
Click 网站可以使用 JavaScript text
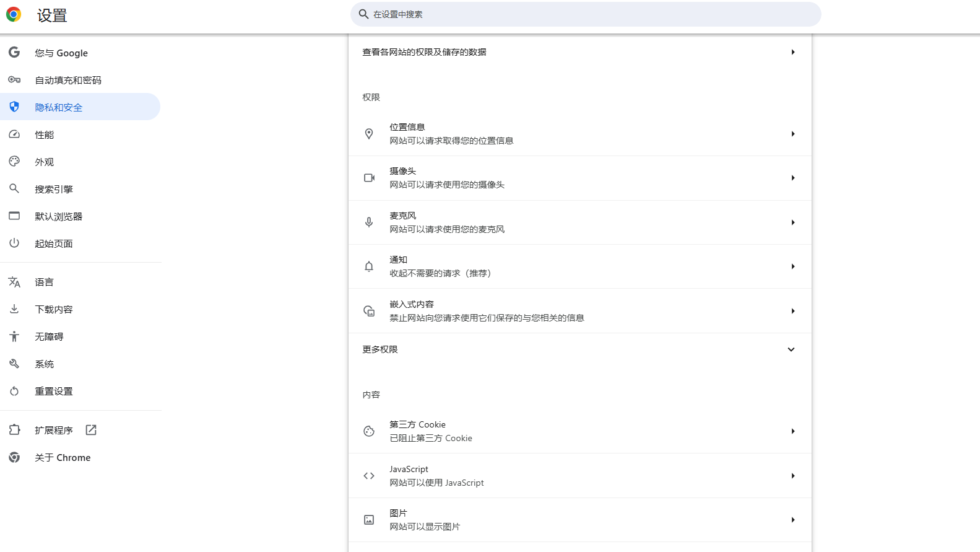[x=436, y=483]
